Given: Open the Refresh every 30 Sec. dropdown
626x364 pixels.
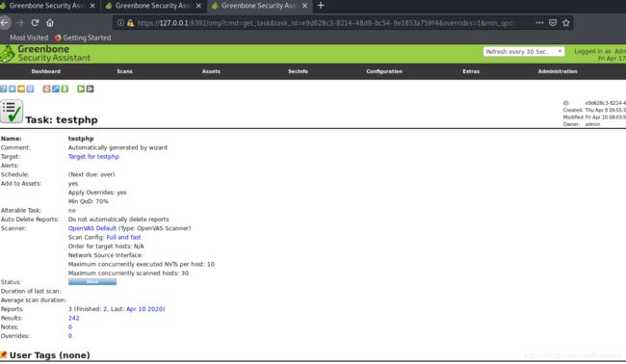Looking at the screenshot, I should pyautogui.click(x=524, y=51).
